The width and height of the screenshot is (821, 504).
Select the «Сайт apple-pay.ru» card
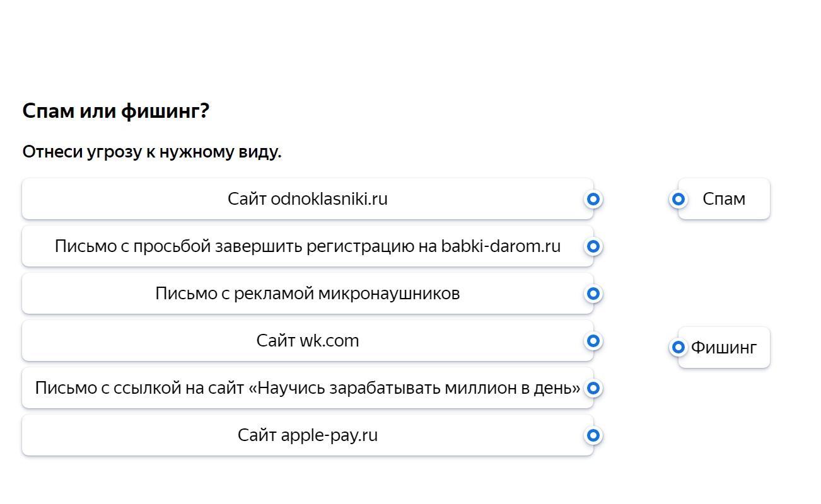coord(307,435)
